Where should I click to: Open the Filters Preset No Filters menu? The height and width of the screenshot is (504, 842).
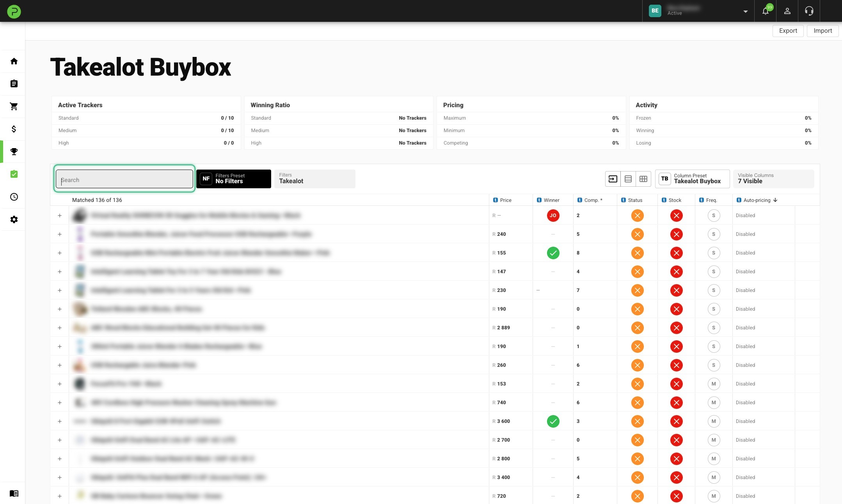[233, 179]
